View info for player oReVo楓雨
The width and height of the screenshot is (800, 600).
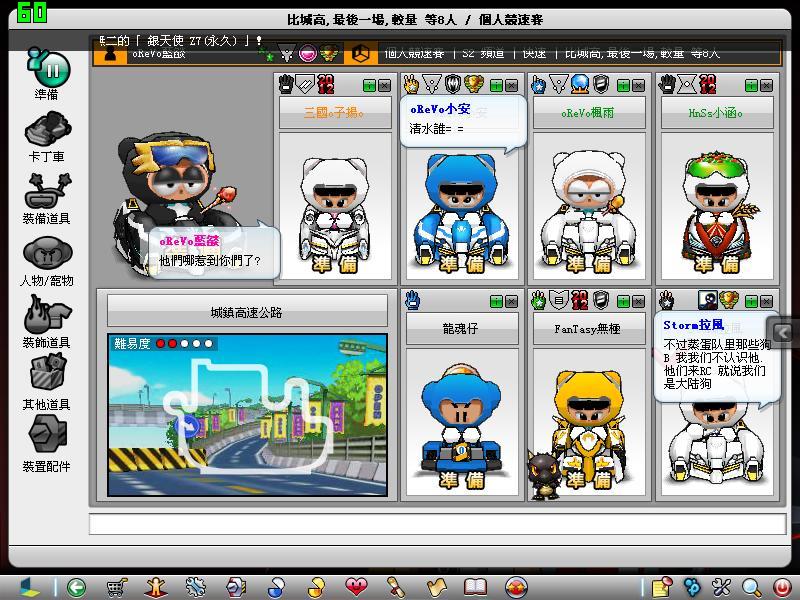pos(623,85)
